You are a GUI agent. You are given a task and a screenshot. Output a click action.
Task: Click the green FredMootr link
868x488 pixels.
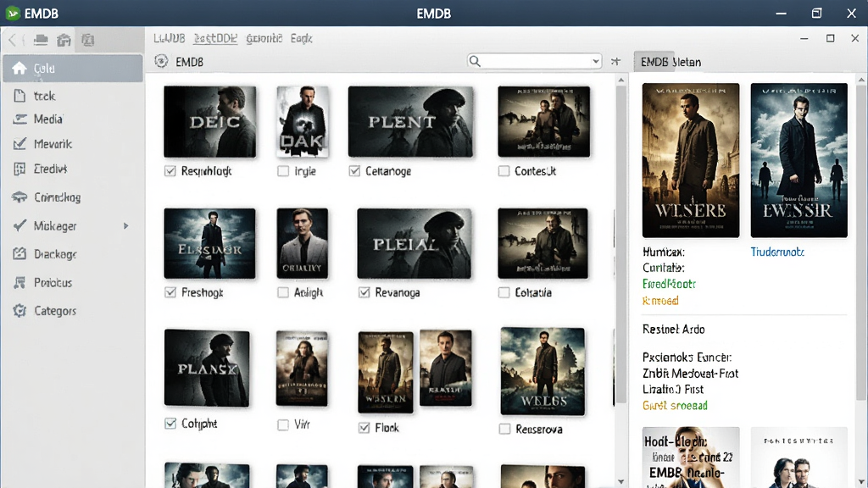(669, 284)
